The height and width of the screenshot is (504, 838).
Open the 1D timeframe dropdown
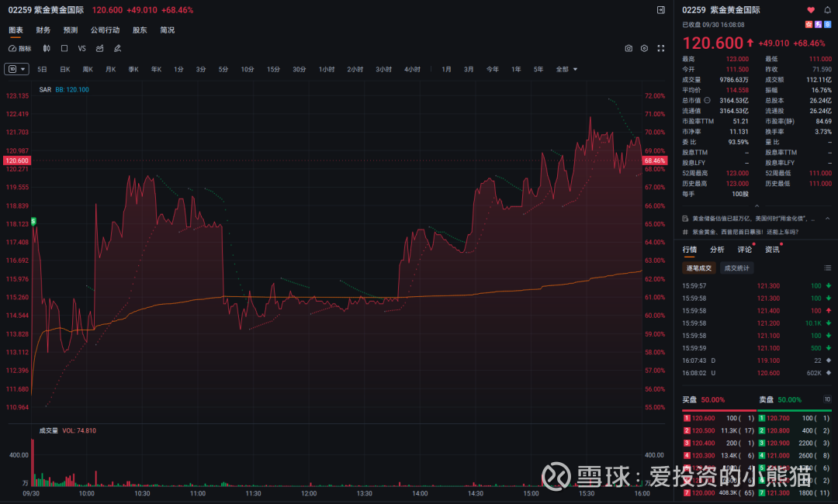pos(16,70)
